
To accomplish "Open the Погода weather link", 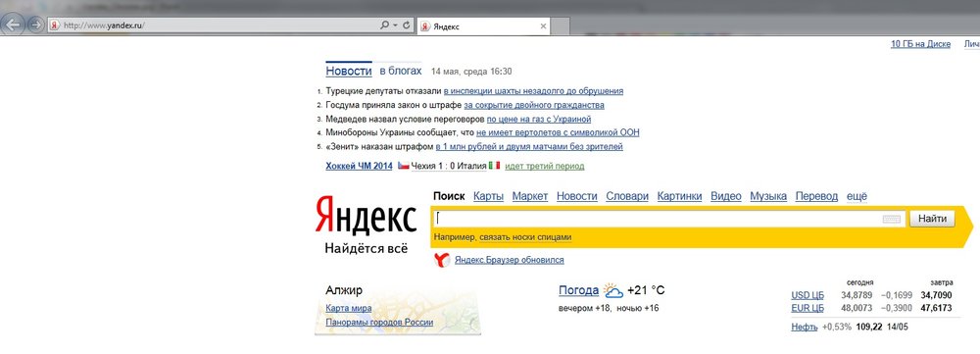I will point(579,290).
